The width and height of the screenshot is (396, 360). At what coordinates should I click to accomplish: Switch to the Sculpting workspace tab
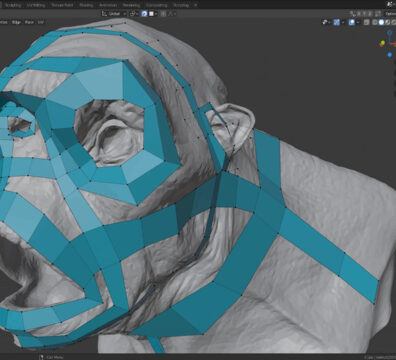(x=13, y=5)
